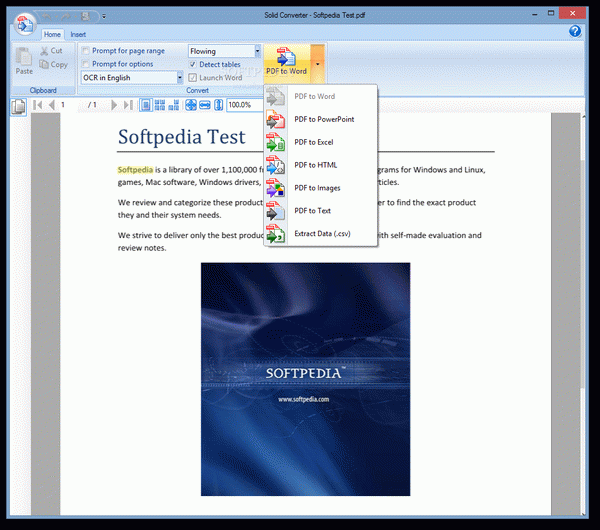Click the 100.0% zoom level field

point(245,105)
